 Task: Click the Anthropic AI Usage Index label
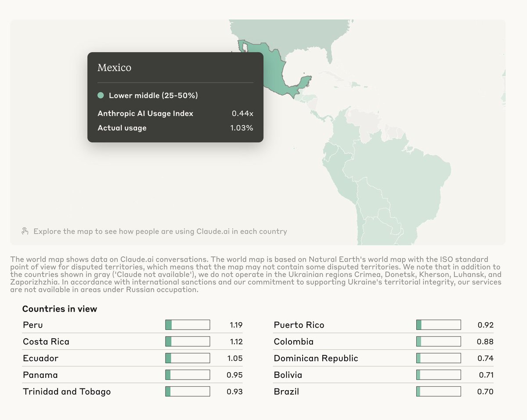(x=145, y=113)
